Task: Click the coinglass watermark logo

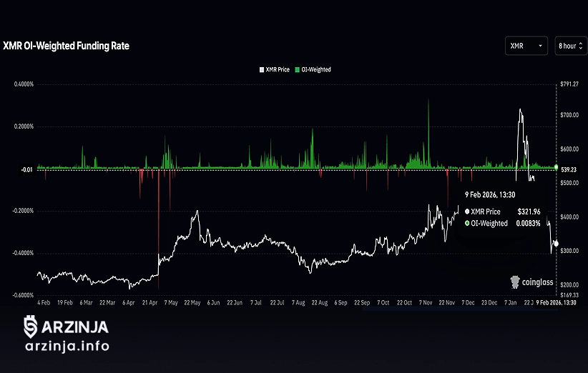Action: (515, 282)
